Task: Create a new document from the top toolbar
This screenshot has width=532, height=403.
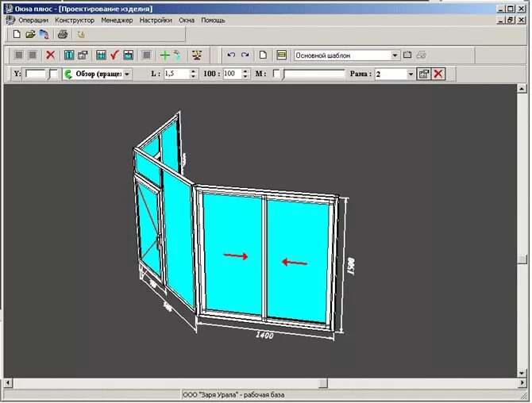Action: [17, 34]
